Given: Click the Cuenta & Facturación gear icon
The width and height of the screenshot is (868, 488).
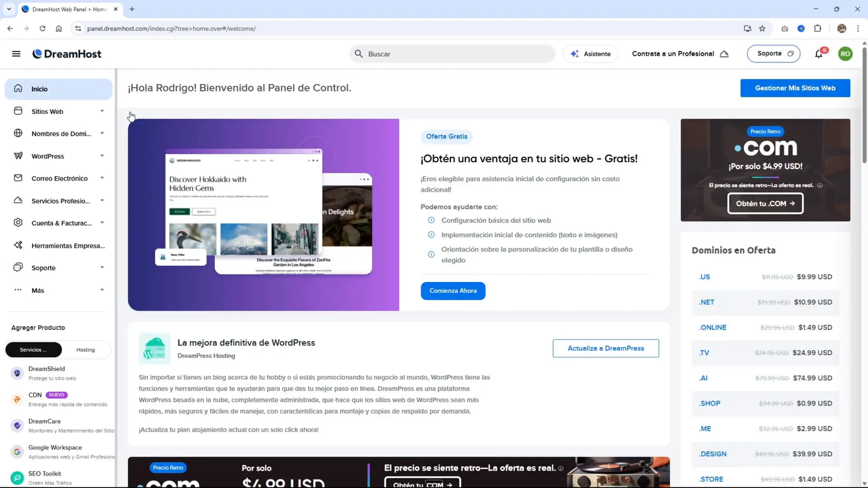Looking at the screenshot, I should click(x=18, y=223).
